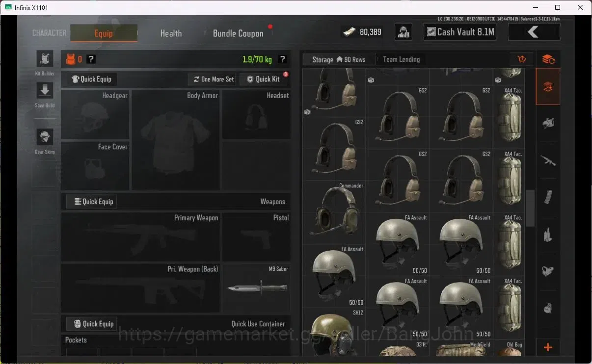Click Quick Equip in Weapons section
592x364 pixels.
pos(92,202)
